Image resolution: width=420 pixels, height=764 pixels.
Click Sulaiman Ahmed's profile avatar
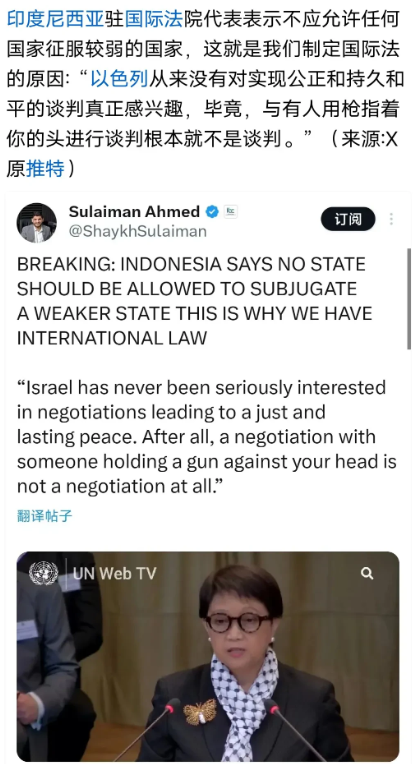click(37, 223)
